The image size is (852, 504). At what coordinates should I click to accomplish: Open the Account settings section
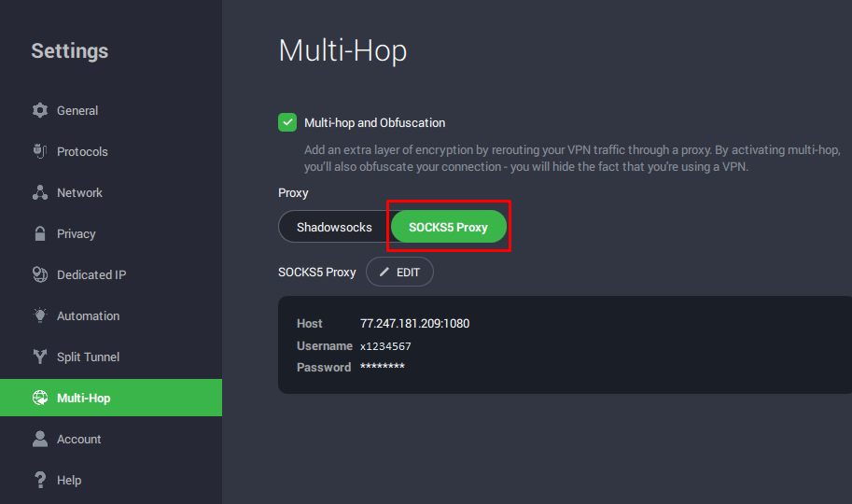78,439
